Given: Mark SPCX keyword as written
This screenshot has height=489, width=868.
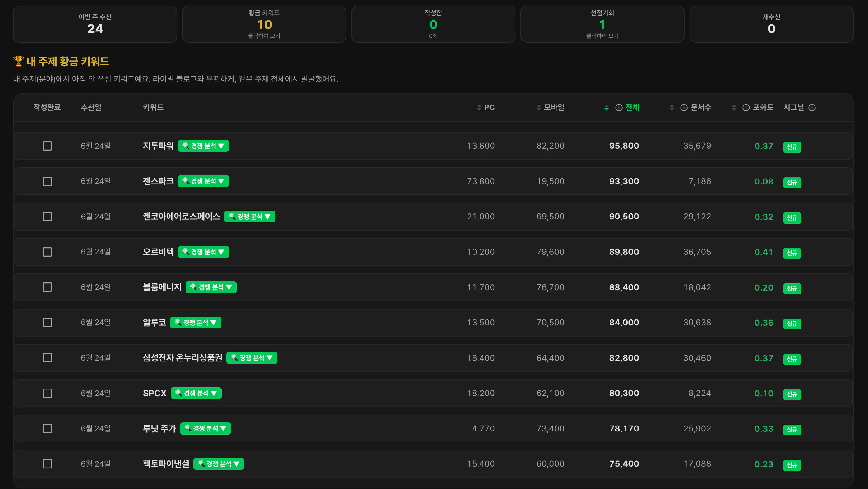Looking at the screenshot, I should (x=47, y=393).
